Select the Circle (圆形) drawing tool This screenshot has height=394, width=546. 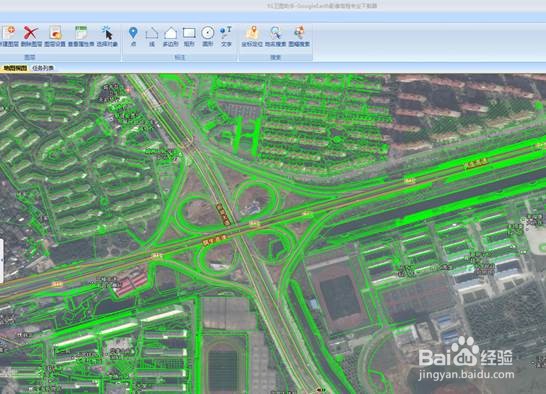(208, 36)
